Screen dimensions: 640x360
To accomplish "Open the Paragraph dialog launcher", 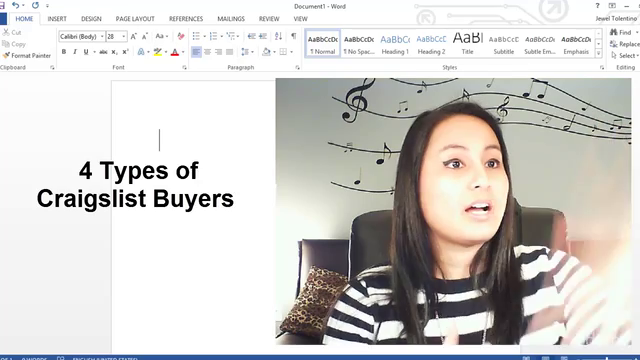I will point(298,67).
